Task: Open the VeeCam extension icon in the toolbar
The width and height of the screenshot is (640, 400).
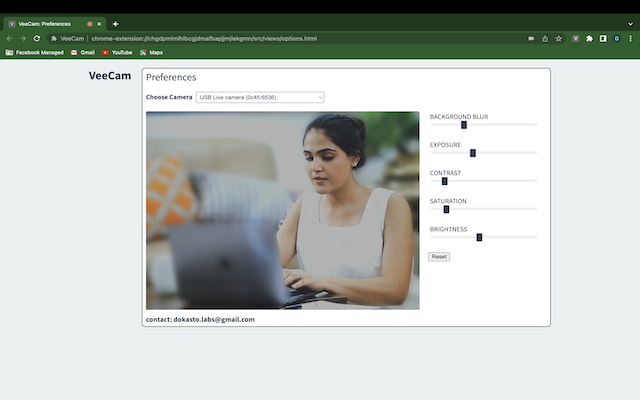Action: point(576,38)
